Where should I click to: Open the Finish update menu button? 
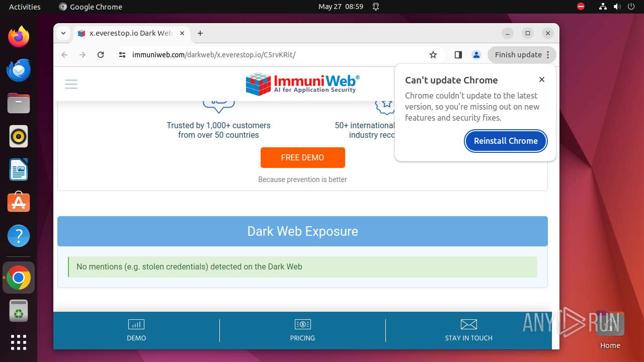tap(522, 55)
